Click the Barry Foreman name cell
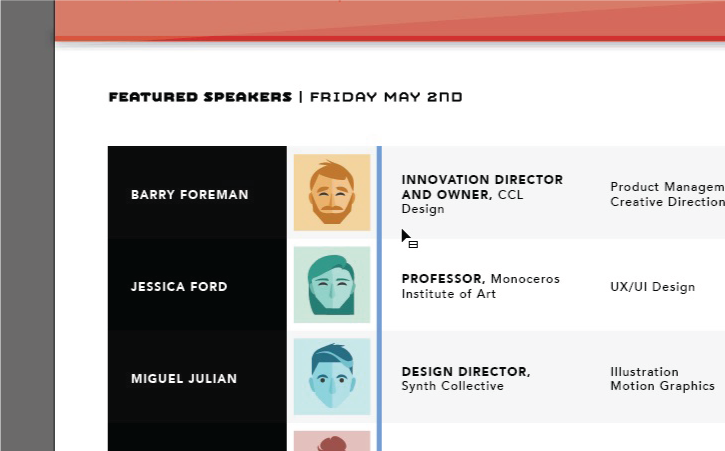Screen dimensions: 725x451 coord(190,195)
